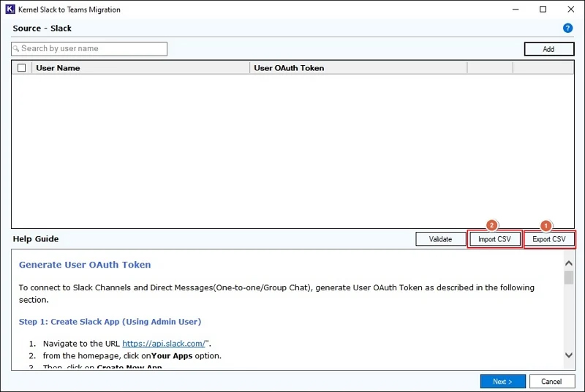Click the Source - Slack title text
Viewport: 585px width, 392px height.
click(x=42, y=29)
